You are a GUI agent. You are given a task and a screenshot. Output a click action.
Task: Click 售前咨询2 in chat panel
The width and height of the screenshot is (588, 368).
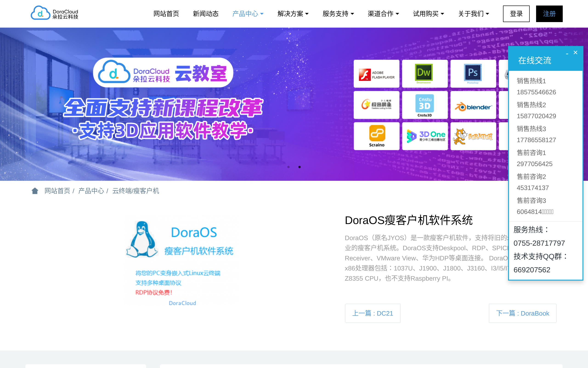pos(531,176)
